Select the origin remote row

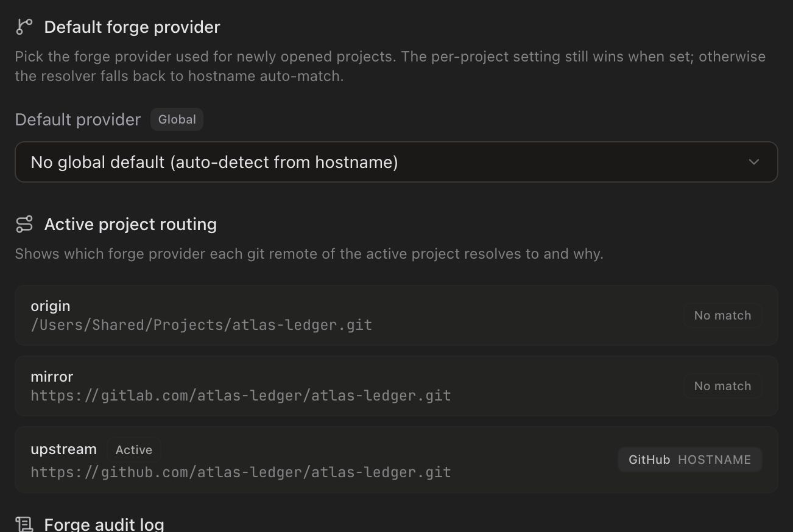(396, 315)
